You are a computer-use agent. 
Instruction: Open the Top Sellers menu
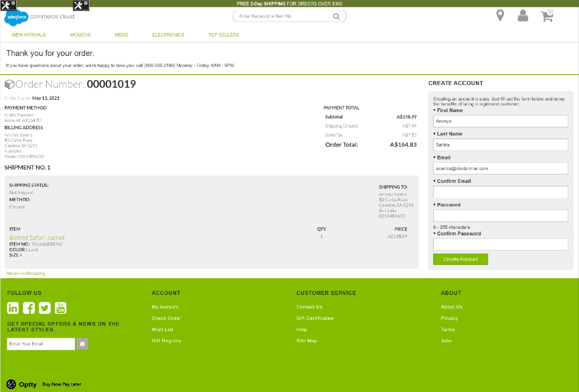[x=224, y=35]
